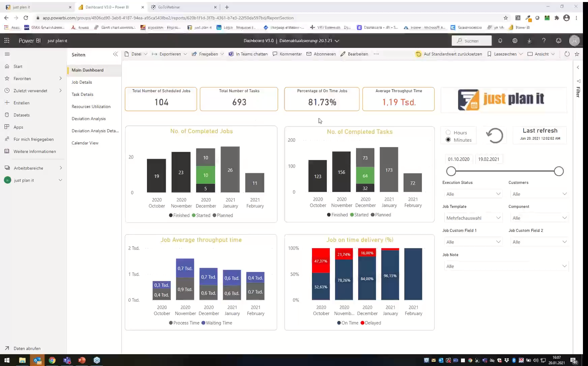Click the reset arrow near Hours/Minutes filter
Viewport: 588px width, 366px height.
[495, 135]
